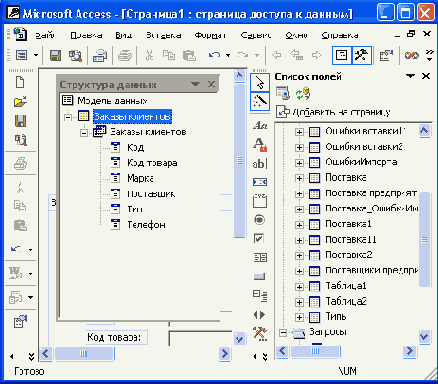Viewport: 438px width, 384px height.
Task: Click the connection properties icon in Field List
Action: click(x=283, y=94)
